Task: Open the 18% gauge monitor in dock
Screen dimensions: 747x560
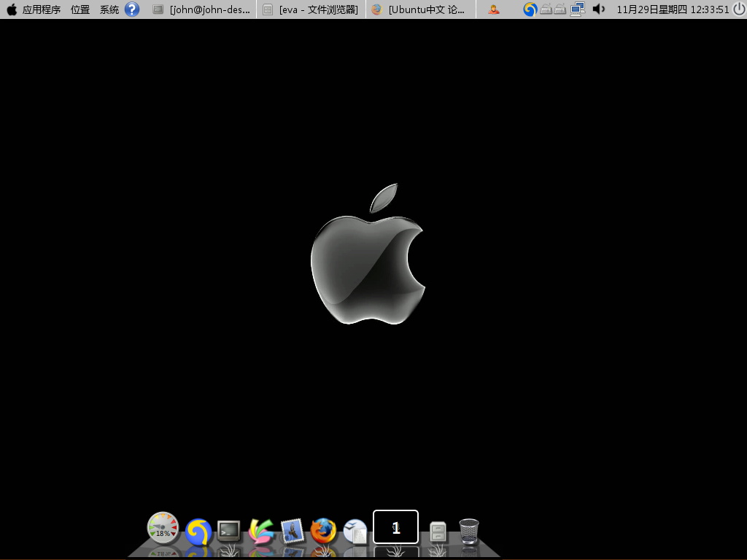Action: [x=163, y=528]
